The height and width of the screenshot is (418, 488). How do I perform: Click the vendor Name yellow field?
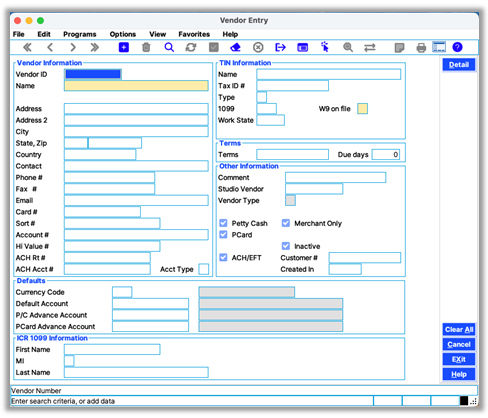(136, 86)
